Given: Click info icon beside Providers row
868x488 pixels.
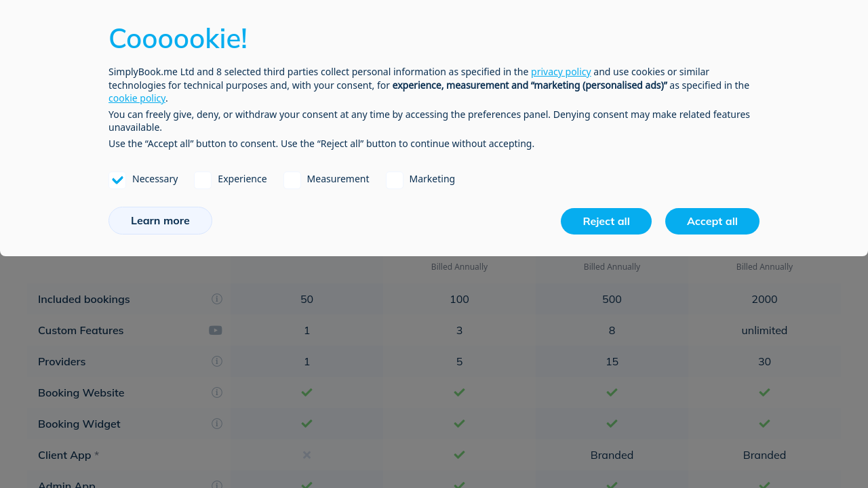Looking at the screenshot, I should click(217, 361).
